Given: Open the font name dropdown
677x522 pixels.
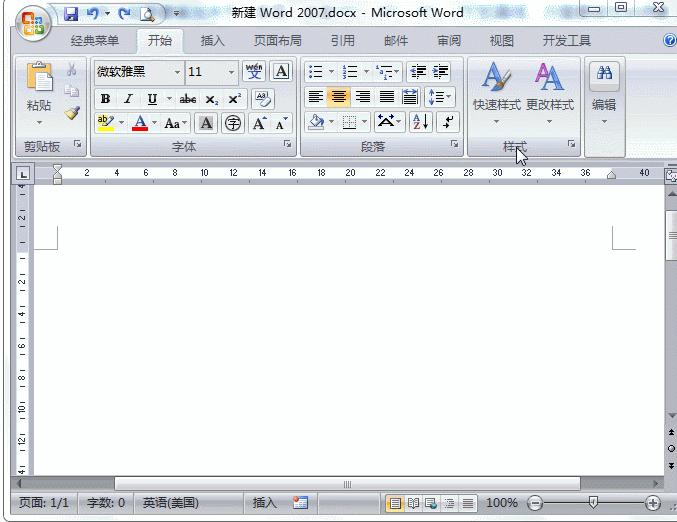Looking at the screenshot, I should (x=177, y=72).
